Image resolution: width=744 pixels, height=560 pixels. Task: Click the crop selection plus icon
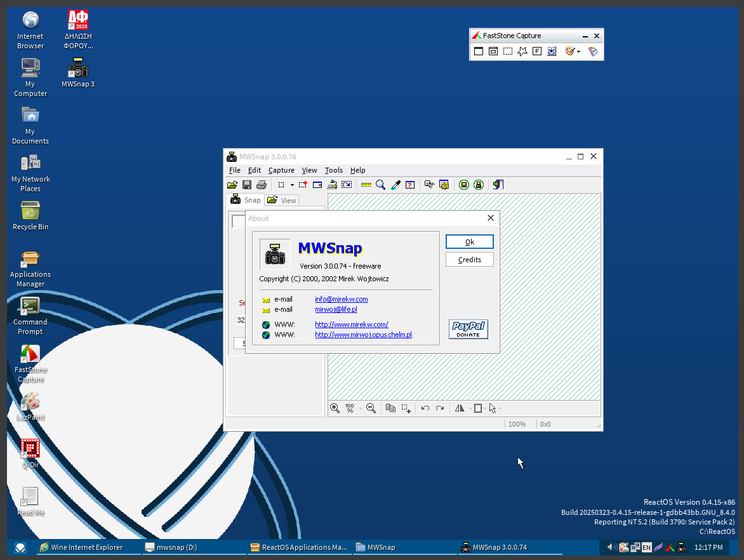pyautogui.click(x=406, y=408)
